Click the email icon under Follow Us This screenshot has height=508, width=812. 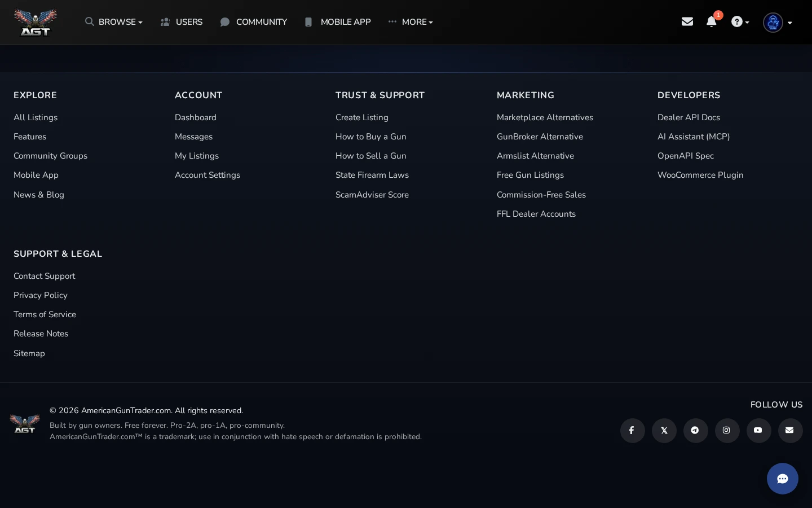click(x=791, y=431)
